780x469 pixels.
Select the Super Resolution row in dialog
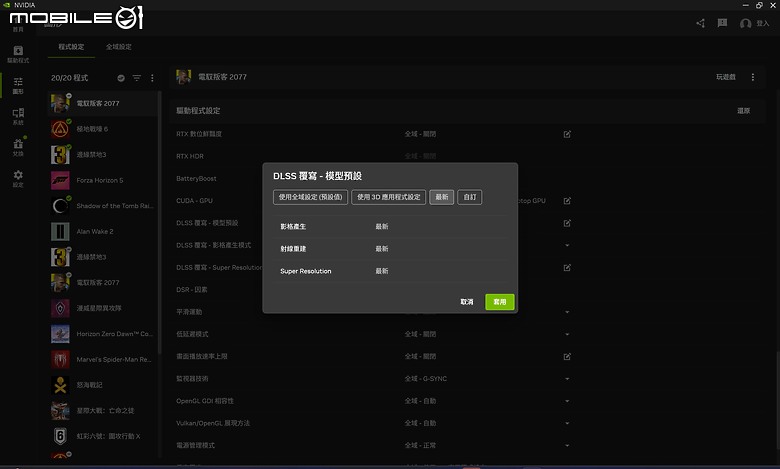pyautogui.click(x=390, y=271)
